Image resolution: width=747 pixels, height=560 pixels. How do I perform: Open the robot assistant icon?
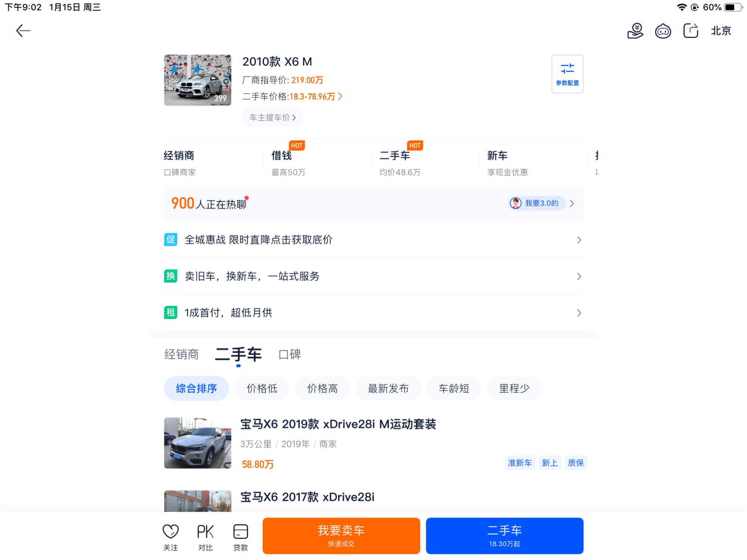tap(663, 31)
